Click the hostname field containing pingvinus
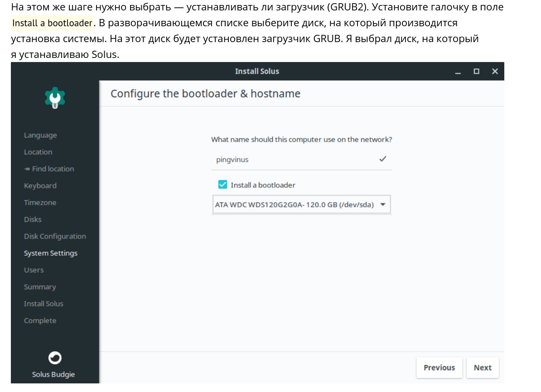Viewport: 541px width, 392px height. (x=301, y=160)
